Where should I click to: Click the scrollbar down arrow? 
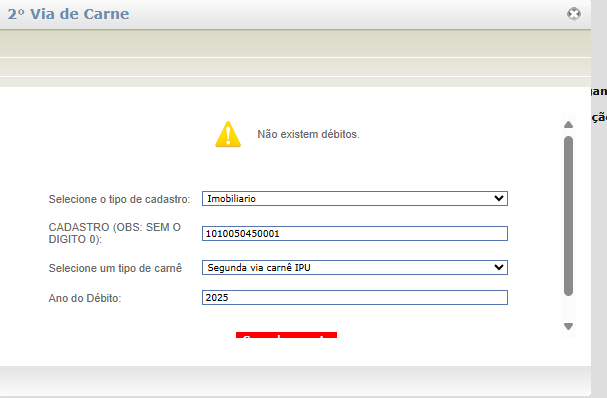point(568,326)
